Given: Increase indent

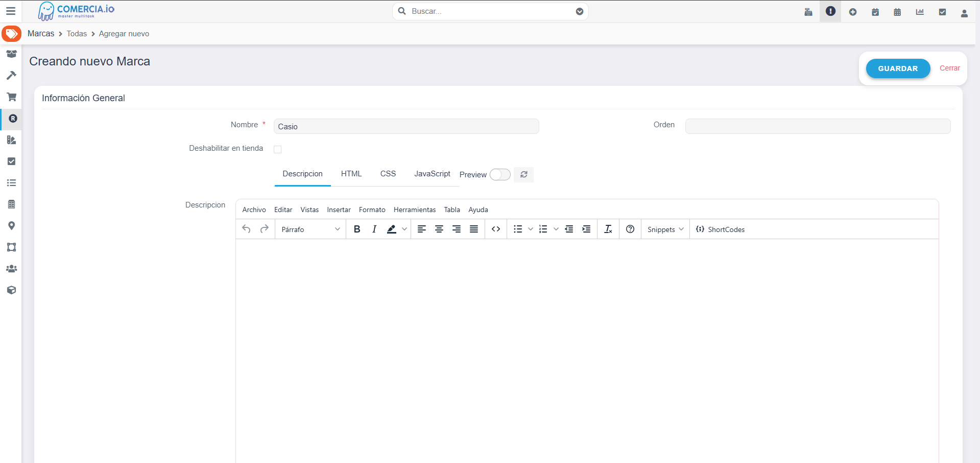Looking at the screenshot, I should (x=586, y=229).
